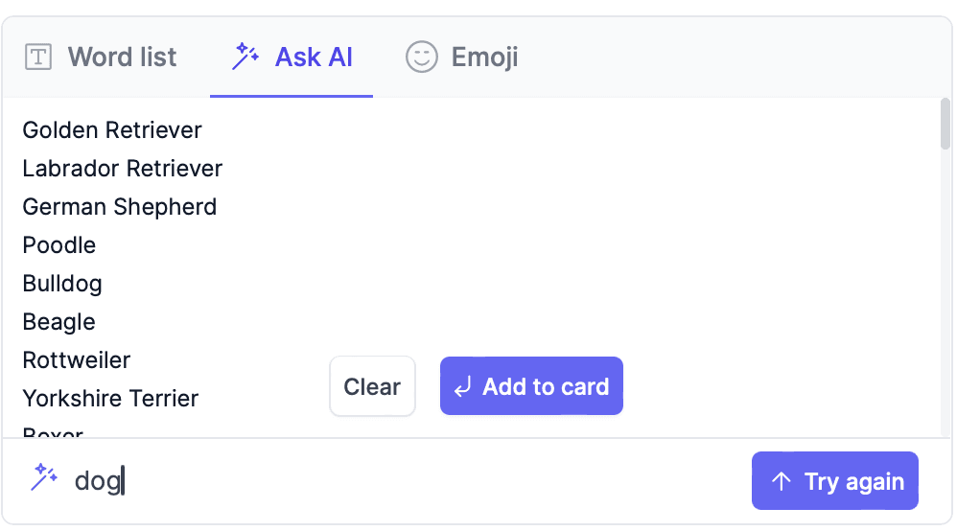
Task: Click the return arrow icon on Add to card
Action: tap(462, 387)
